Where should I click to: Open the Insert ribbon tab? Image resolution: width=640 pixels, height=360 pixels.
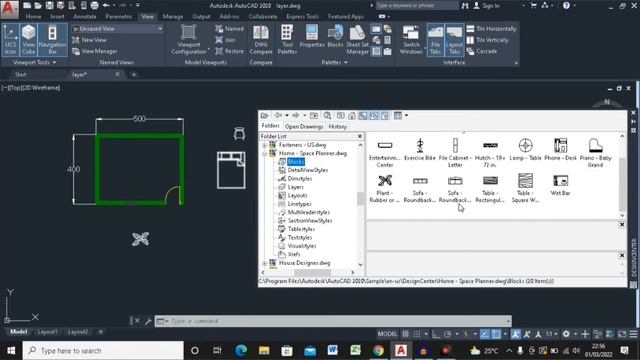click(x=57, y=17)
